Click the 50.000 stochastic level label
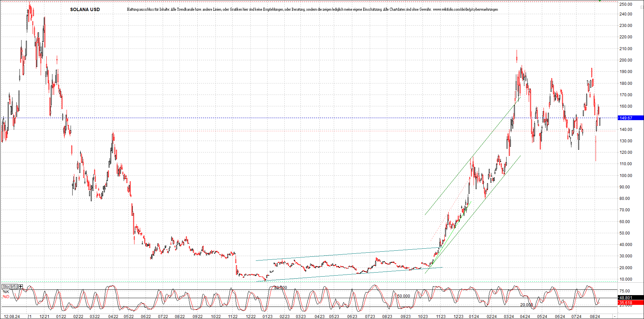644x319 pixels. 404,296
